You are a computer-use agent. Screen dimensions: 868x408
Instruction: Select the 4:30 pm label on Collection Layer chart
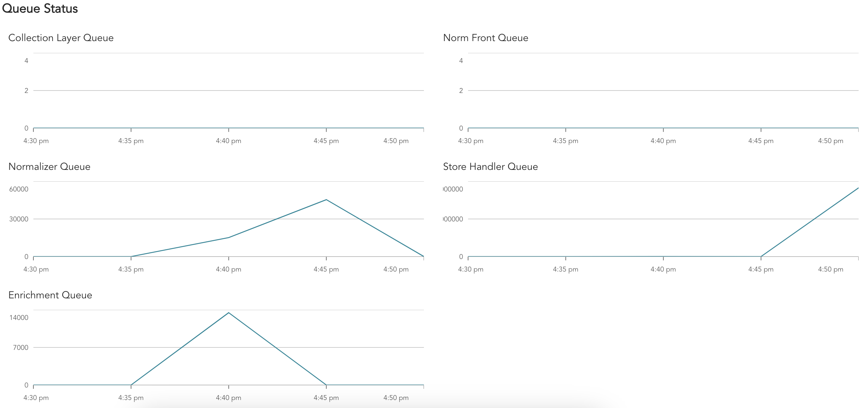coord(36,141)
